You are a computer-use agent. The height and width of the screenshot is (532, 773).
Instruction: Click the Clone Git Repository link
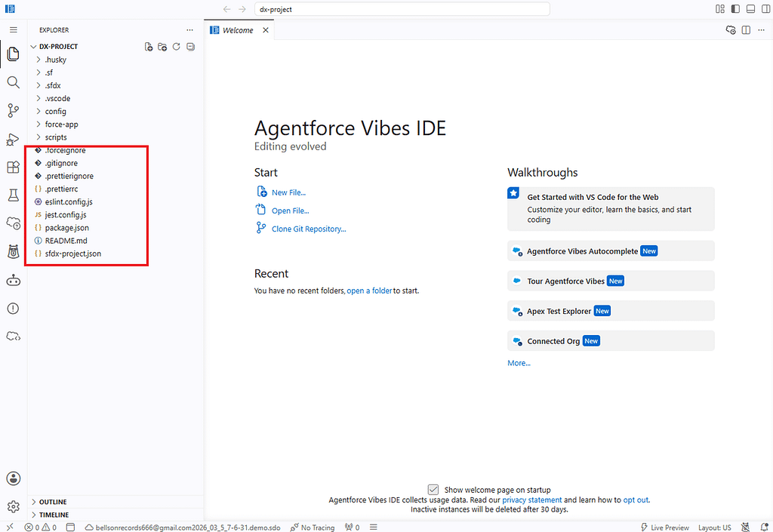click(309, 229)
